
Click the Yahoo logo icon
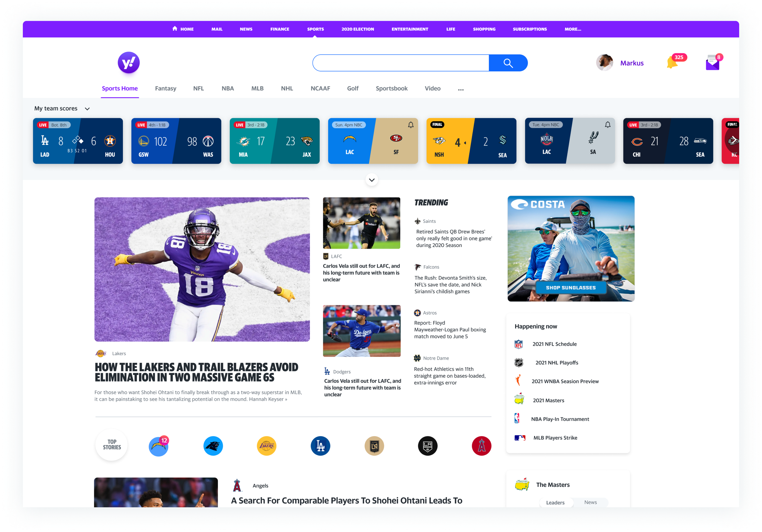tap(128, 62)
